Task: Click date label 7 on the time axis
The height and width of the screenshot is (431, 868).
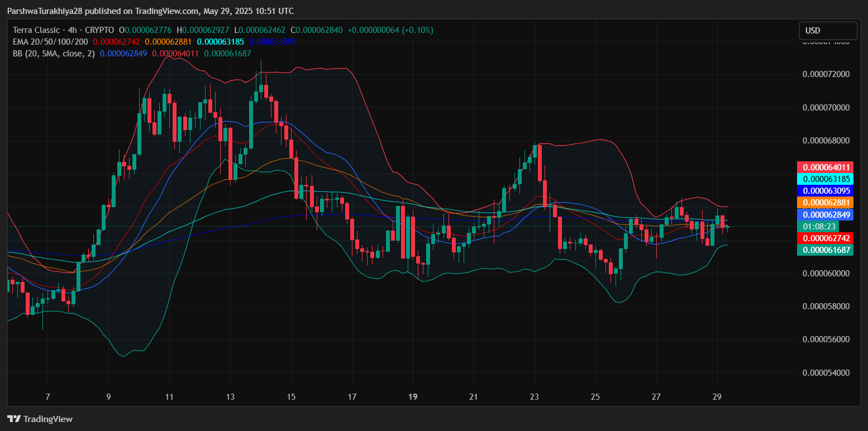Action: pos(47,397)
